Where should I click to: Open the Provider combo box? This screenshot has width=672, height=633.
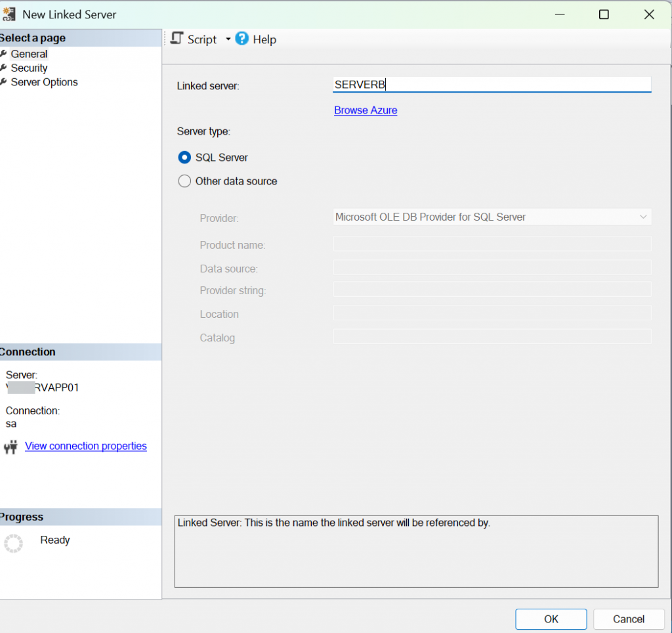pyautogui.click(x=492, y=217)
